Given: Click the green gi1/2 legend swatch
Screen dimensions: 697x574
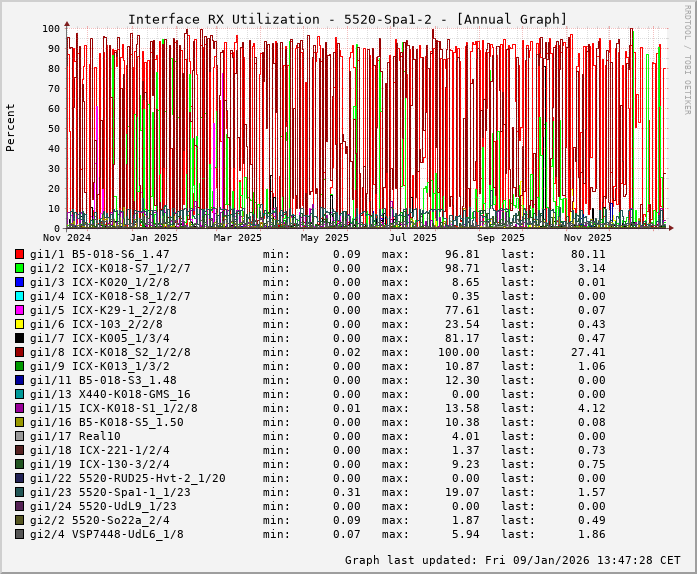Looking at the screenshot, I should click(19, 268).
